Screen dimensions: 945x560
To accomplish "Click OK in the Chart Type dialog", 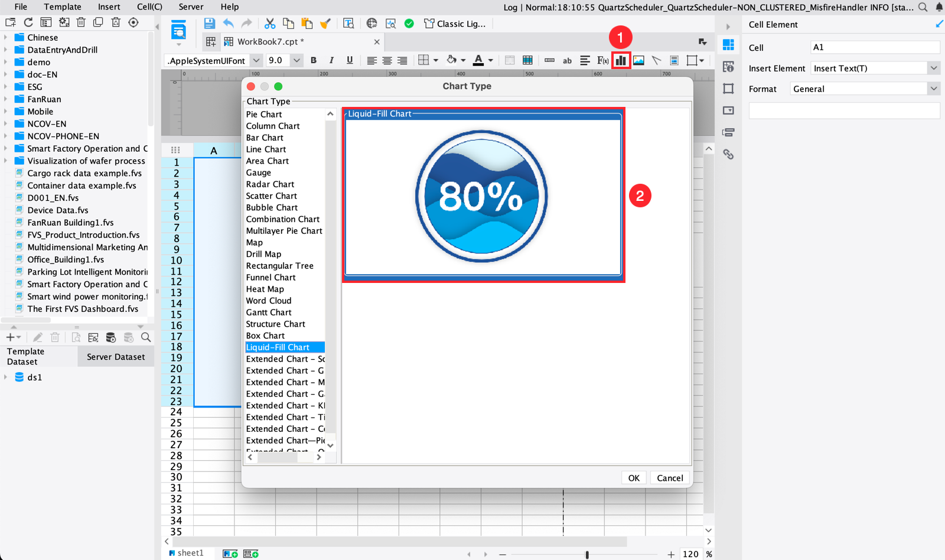I will tap(633, 478).
